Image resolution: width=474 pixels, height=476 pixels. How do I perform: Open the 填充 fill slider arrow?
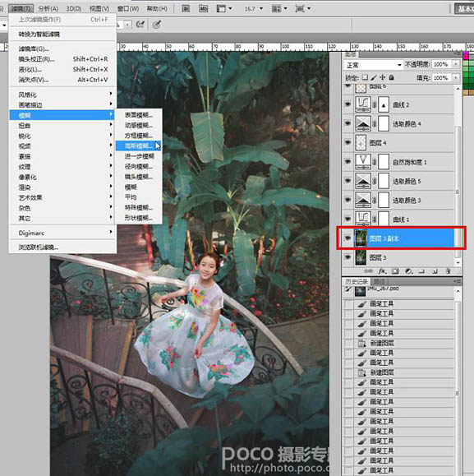(455, 78)
